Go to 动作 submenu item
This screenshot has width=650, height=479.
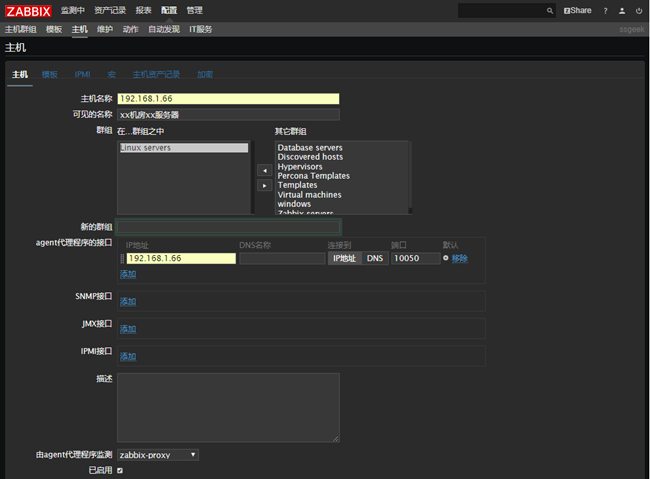[x=131, y=29]
